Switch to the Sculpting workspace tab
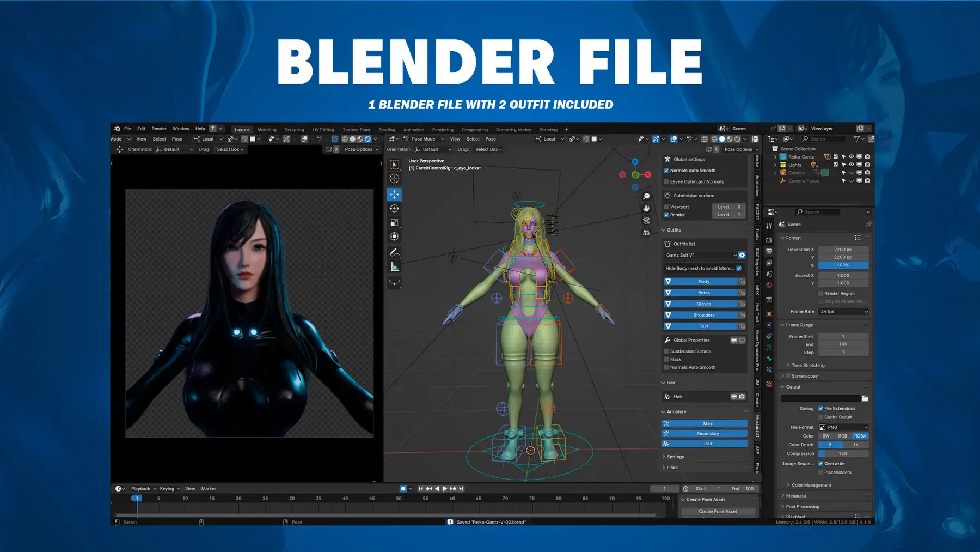 pyautogui.click(x=294, y=130)
